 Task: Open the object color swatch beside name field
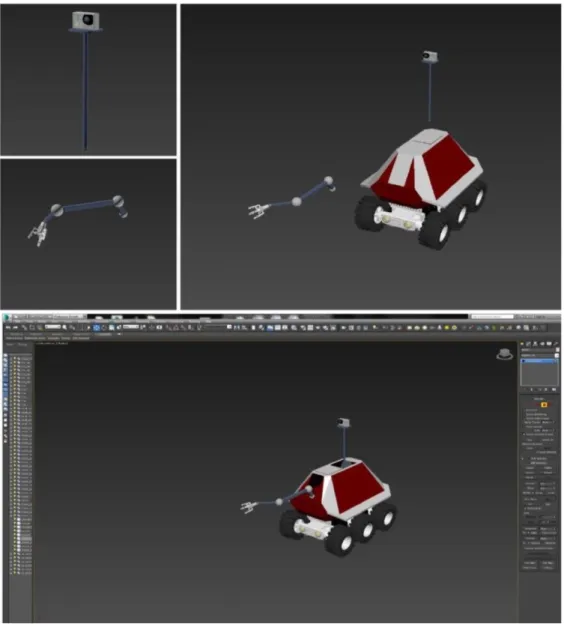pos(558,349)
